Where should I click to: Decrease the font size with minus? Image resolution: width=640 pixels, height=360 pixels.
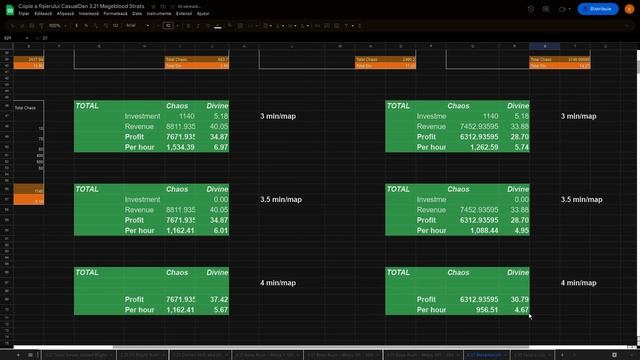pos(158,26)
